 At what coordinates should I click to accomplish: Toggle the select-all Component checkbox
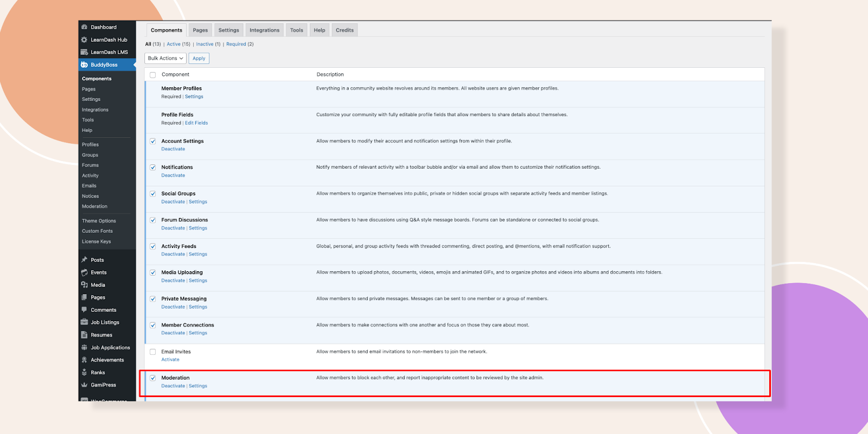153,75
